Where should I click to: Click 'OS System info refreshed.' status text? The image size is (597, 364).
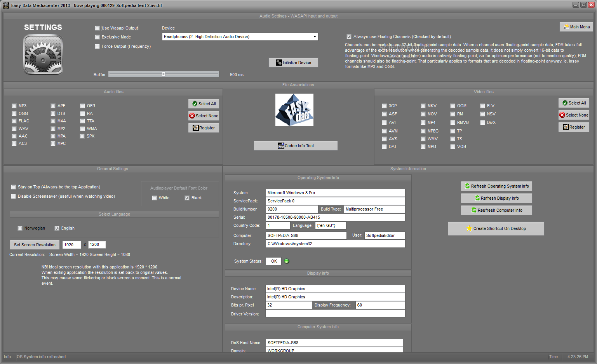click(x=42, y=357)
